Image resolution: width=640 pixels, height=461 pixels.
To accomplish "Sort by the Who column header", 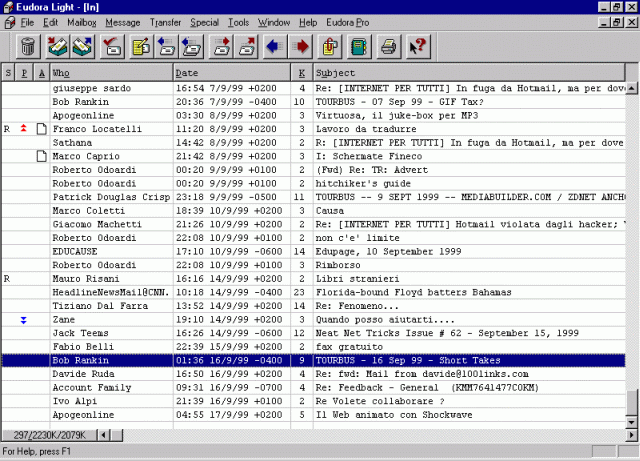I will click(111, 73).
